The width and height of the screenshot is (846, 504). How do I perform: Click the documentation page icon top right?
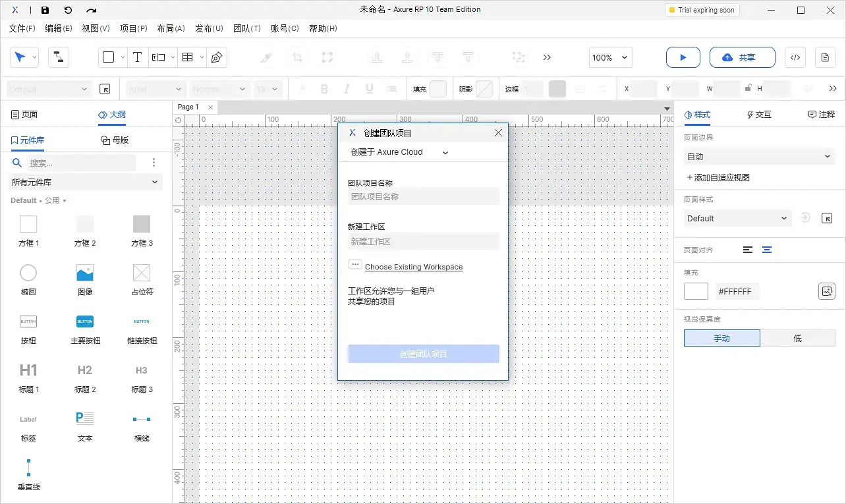click(825, 57)
